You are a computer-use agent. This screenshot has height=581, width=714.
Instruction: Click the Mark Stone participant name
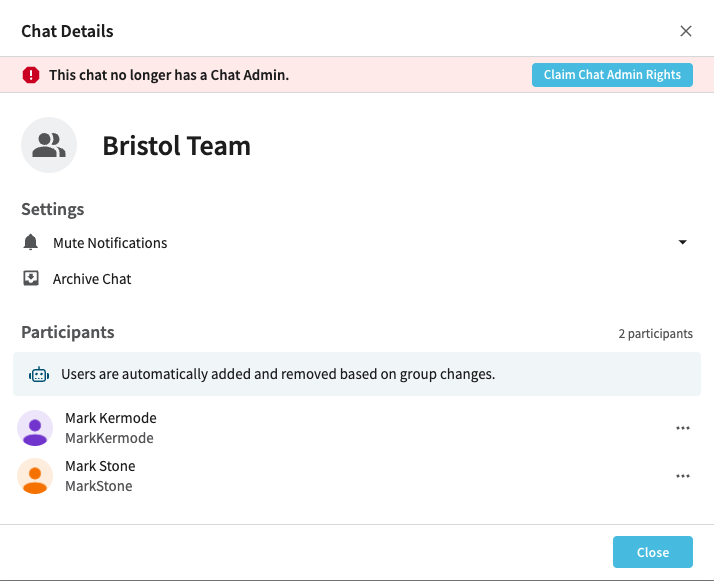(x=100, y=466)
